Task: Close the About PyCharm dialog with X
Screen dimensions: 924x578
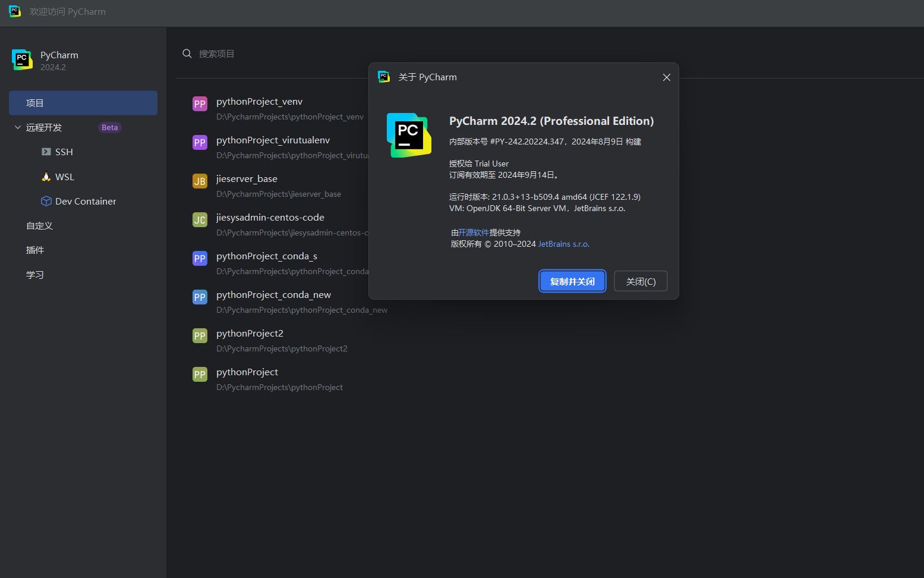Action: click(666, 77)
